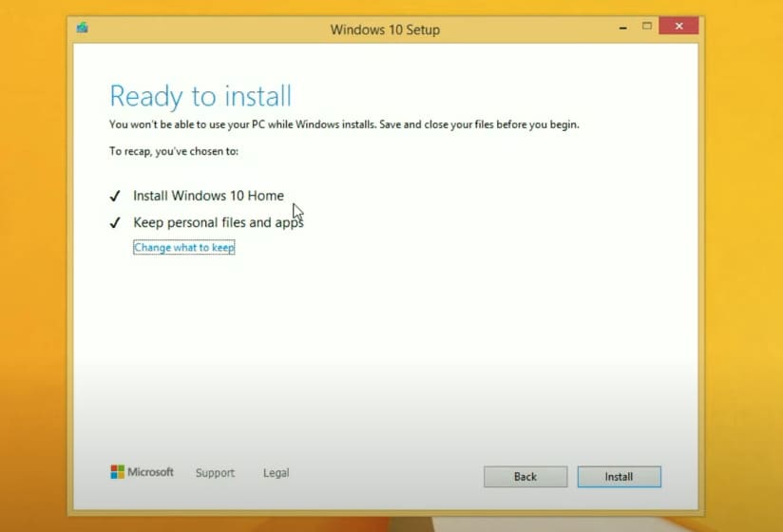Click the Microsoft four-color logo
Viewport: 783px width, 532px height.
pyautogui.click(x=117, y=472)
